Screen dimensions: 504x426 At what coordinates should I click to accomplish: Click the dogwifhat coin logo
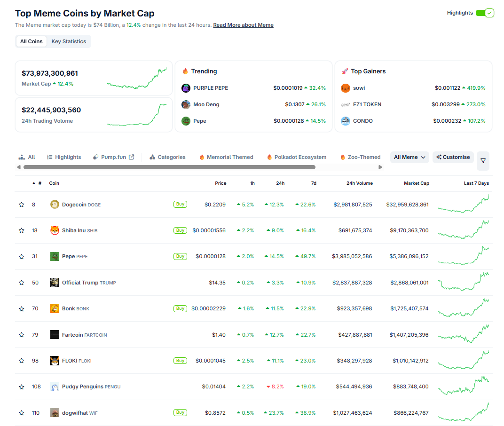point(55,413)
